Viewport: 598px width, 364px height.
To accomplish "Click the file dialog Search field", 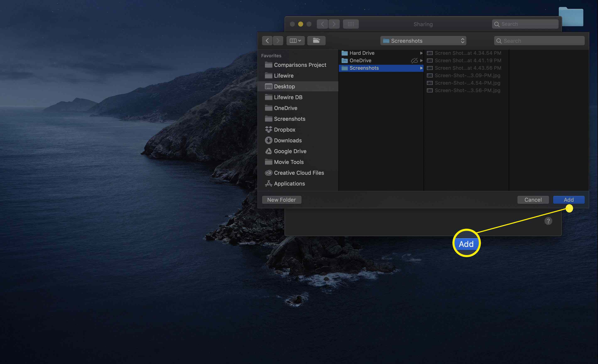I will pyautogui.click(x=539, y=41).
